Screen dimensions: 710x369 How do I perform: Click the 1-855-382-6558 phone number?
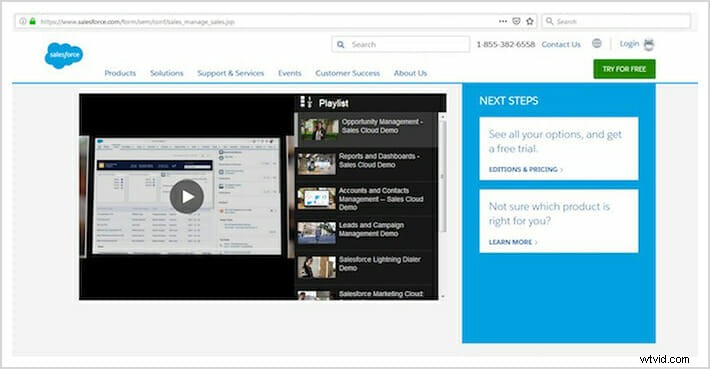point(505,44)
